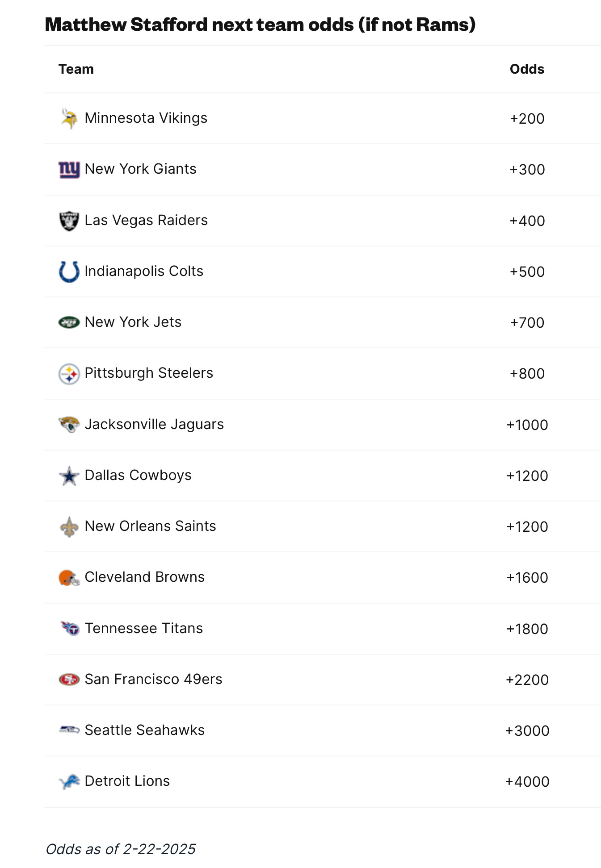Click the New York Jets logo

point(69,322)
